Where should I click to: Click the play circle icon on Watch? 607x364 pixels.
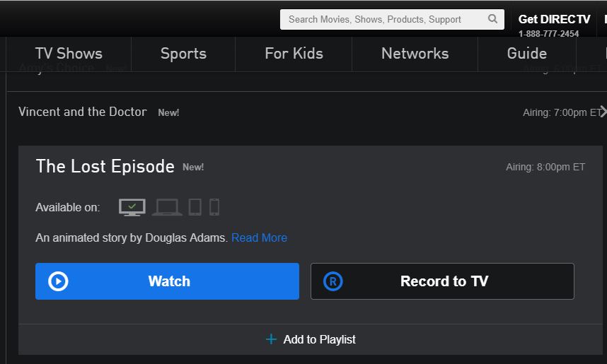tap(58, 281)
